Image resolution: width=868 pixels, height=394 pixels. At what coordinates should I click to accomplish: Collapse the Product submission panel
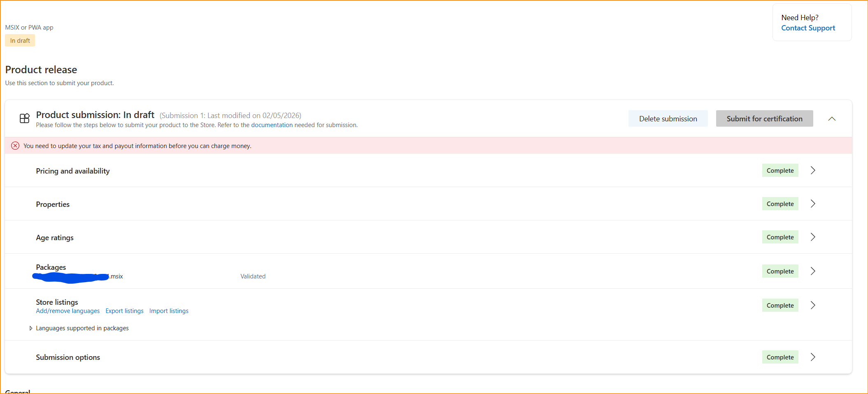point(832,118)
